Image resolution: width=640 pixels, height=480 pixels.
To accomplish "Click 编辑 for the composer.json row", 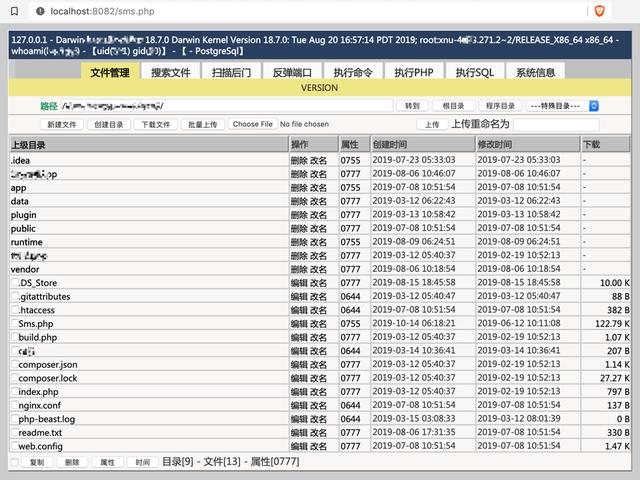I will tap(298, 365).
